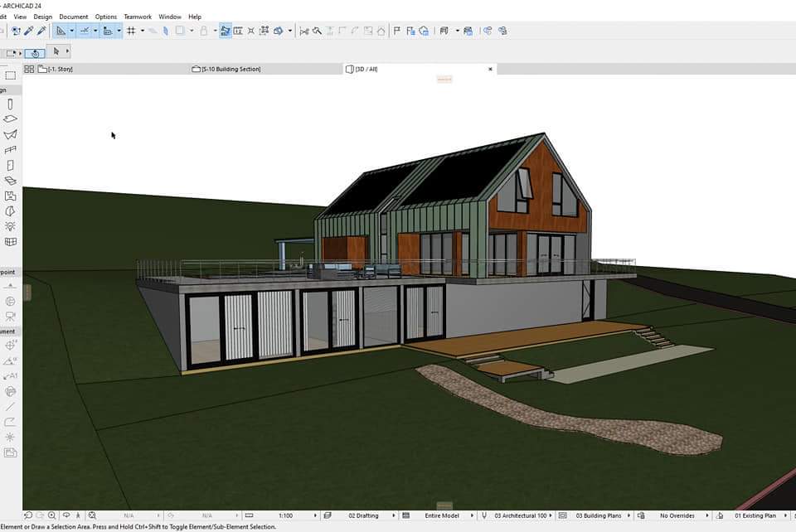Select the Text tool labeled A1
Screen dimensions: 796x532
coord(10,375)
